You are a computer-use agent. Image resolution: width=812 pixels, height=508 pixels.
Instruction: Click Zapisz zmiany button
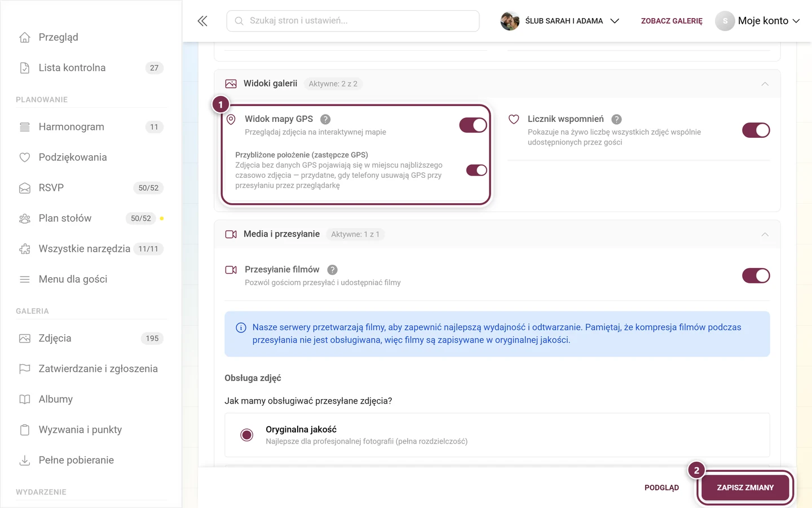745,488
